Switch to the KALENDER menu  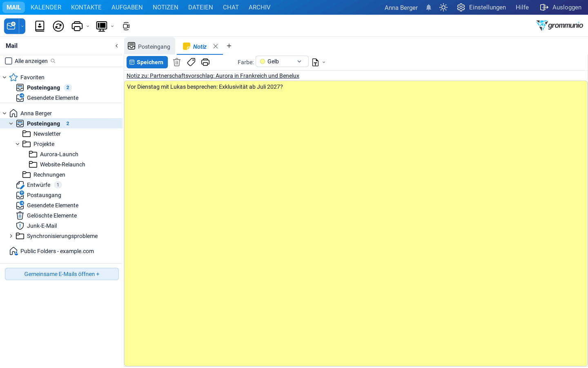pos(46,7)
